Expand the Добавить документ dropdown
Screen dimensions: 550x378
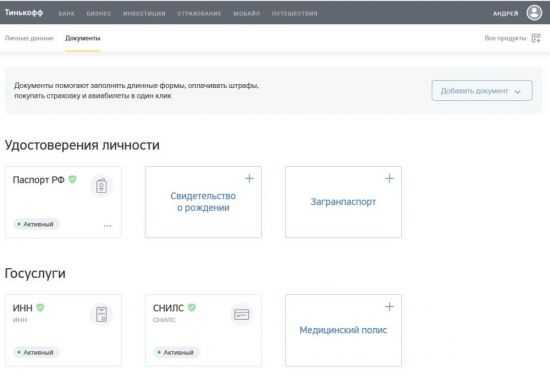pyautogui.click(x=482, y=91)
